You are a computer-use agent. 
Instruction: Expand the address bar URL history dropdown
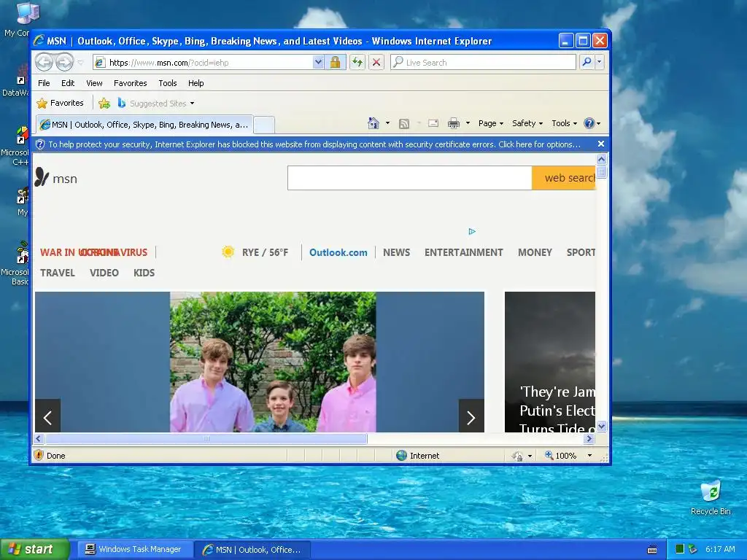pyautogui.click(x=318, y=63)
